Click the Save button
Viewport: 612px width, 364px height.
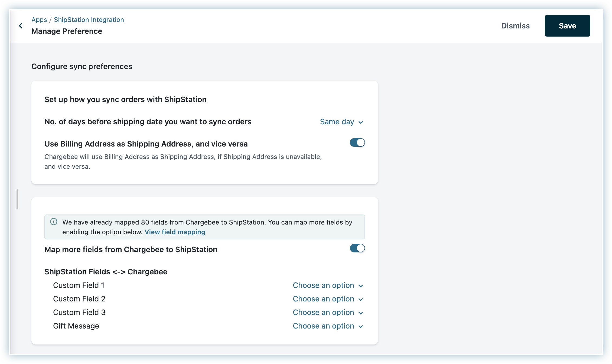(x=567, y=26)
